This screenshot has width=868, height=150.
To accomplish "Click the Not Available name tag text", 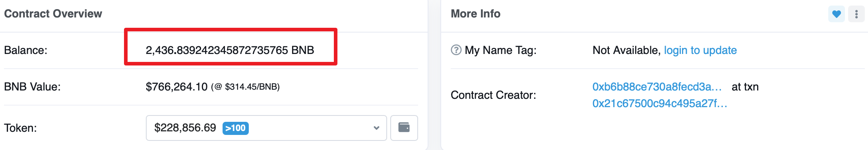I will point(627,50).
